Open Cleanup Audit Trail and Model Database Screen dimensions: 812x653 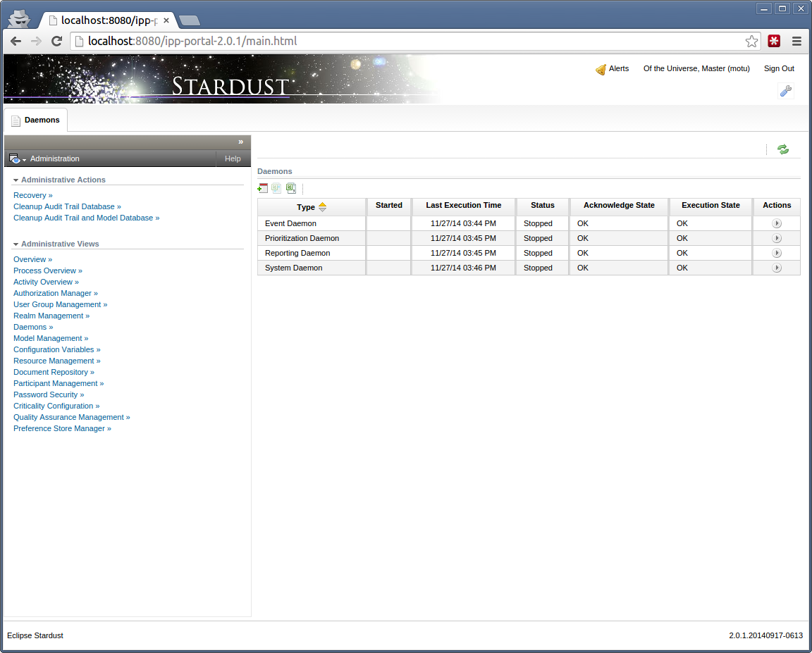87,218
